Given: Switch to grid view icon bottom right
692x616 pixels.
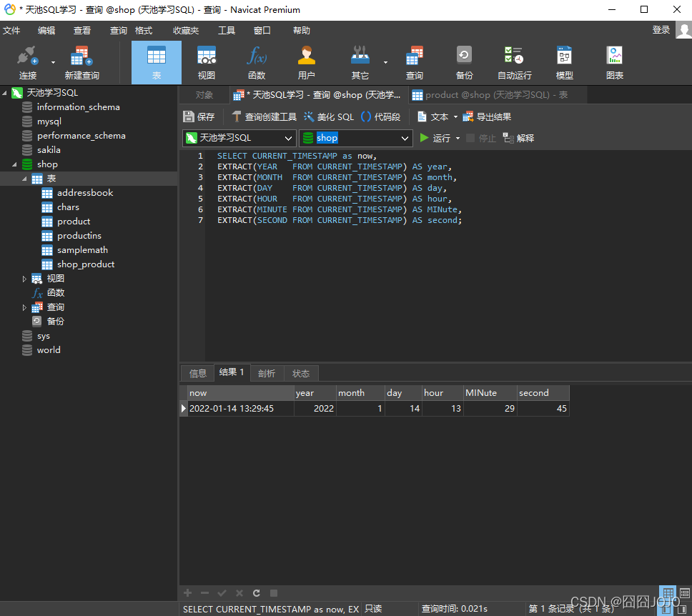Looking at the screenshot, I should pyautogui.click(x=668, y=592).
